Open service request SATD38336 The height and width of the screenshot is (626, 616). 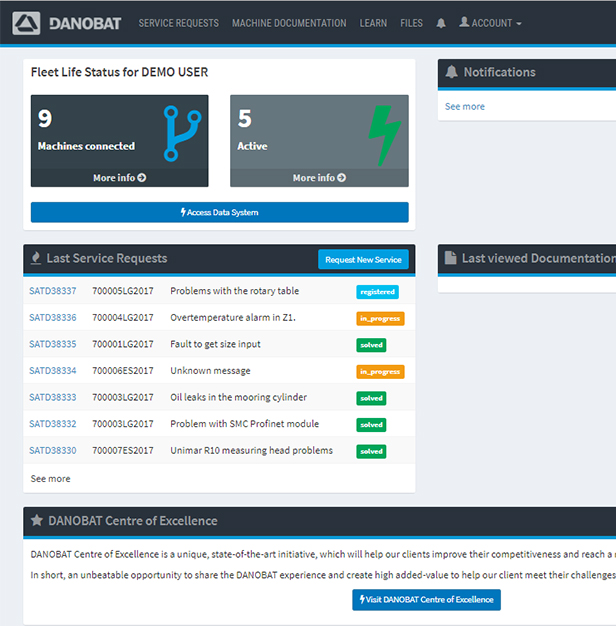(x=53, y=318)
